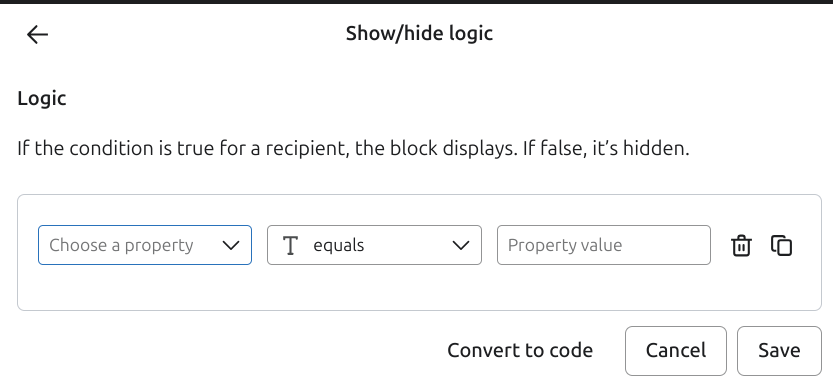Expand chevron arrow of the property selector
The width and height of the screenshot is (833, 388).
[231, 246]
